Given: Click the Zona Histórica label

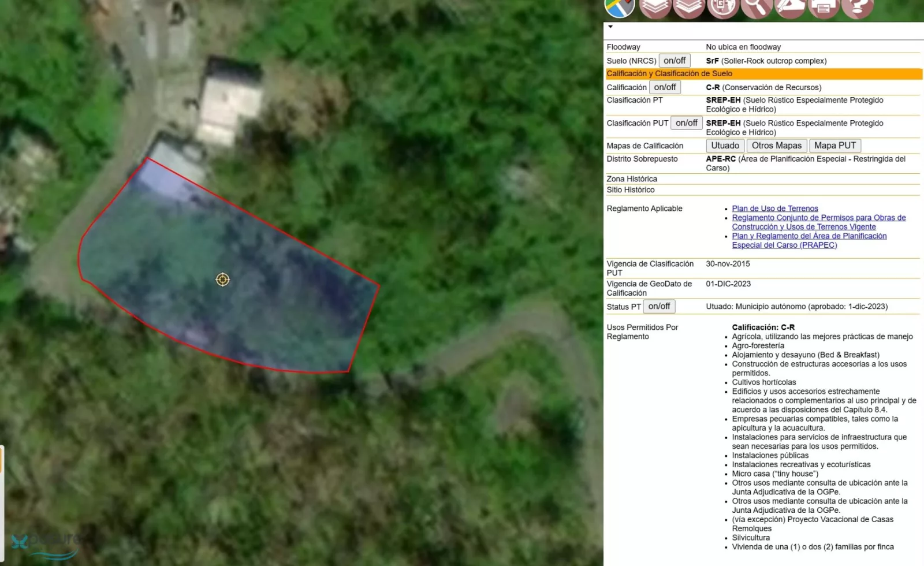Looking at the screenshot, I should coord(632,179).
